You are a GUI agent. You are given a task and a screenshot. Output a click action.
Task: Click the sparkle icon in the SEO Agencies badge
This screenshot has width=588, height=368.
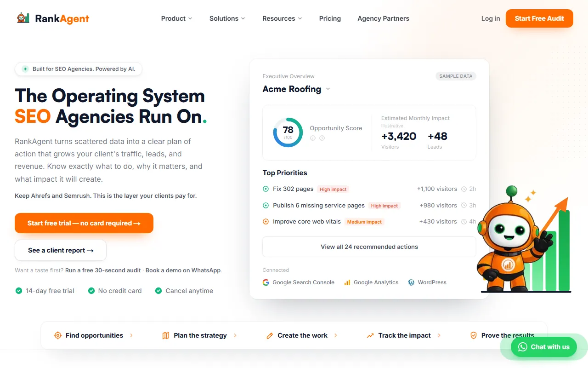tap(25, 69)
